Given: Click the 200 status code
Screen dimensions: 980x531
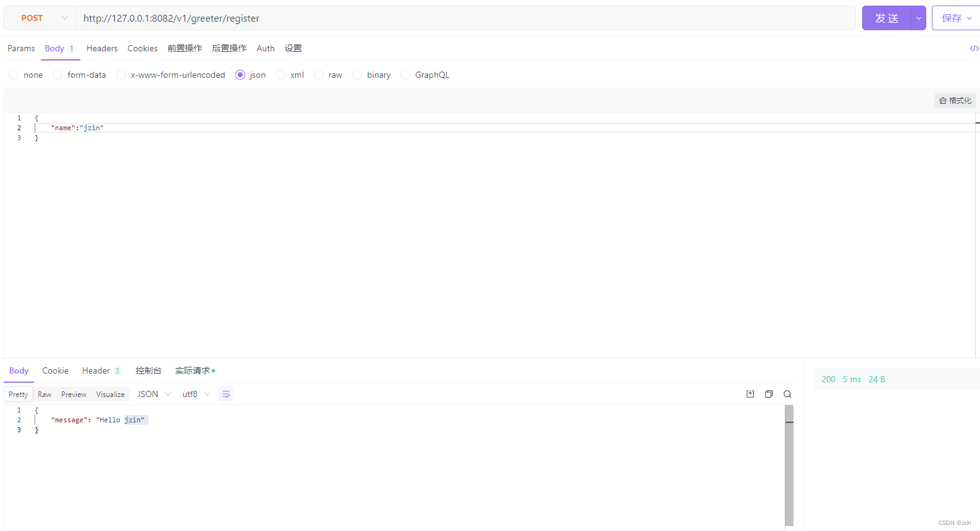Looking at the screenshot, I should (829, 379).
